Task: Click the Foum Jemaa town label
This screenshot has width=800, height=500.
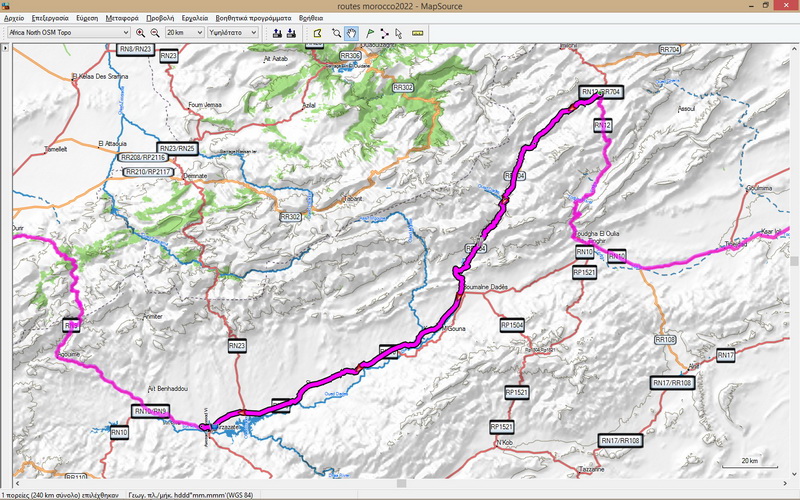Action: pos(205,105)
